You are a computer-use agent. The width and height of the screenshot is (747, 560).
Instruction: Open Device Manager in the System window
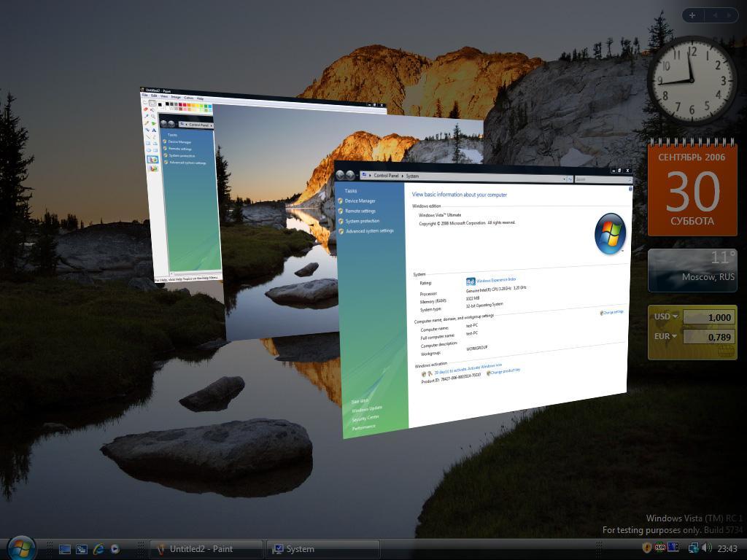tap(360, 201)
